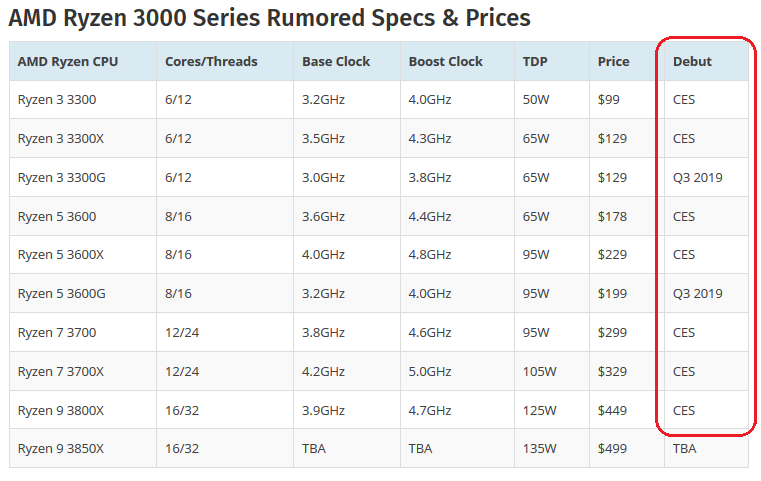
Task: Click the Ryzen 7 3700 cell
Action: (57, 332)
